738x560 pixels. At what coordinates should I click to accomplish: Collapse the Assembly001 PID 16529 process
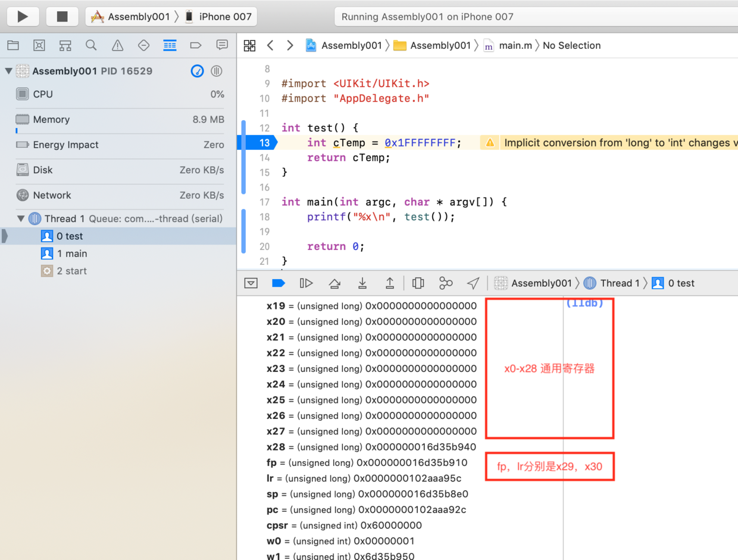(x=8, y=71)
